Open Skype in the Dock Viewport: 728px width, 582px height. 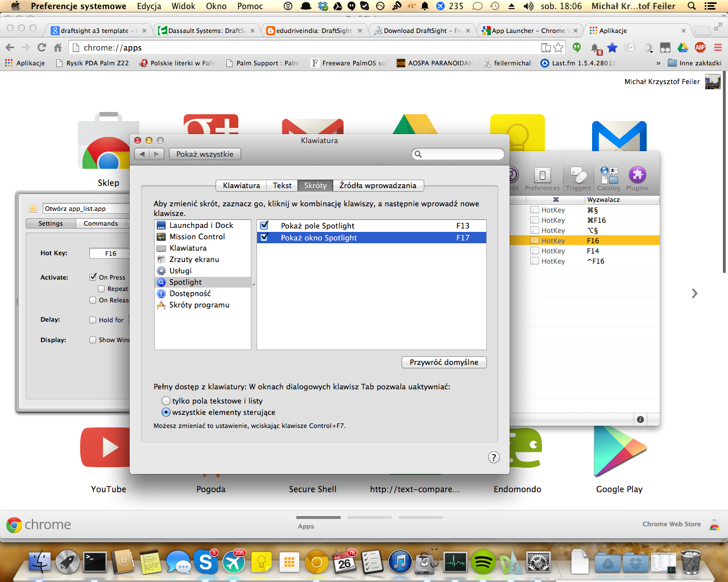pos(205,562)
